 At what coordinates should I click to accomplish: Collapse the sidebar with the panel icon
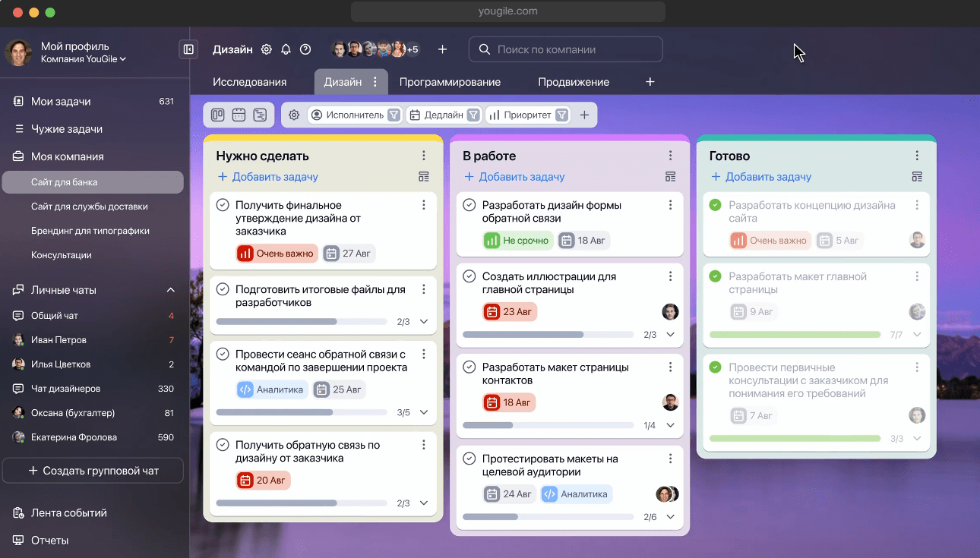click(x=188, y=49)
